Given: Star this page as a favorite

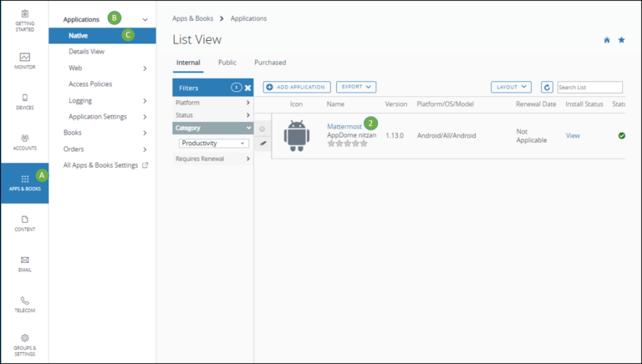Looking at the screenshot, I should pos(621,40).
